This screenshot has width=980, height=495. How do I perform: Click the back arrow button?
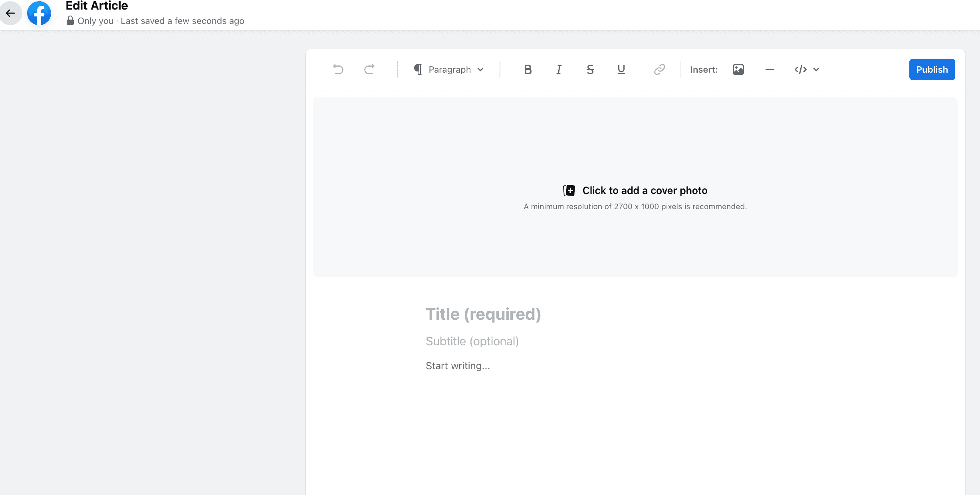[x=10, y=13]
